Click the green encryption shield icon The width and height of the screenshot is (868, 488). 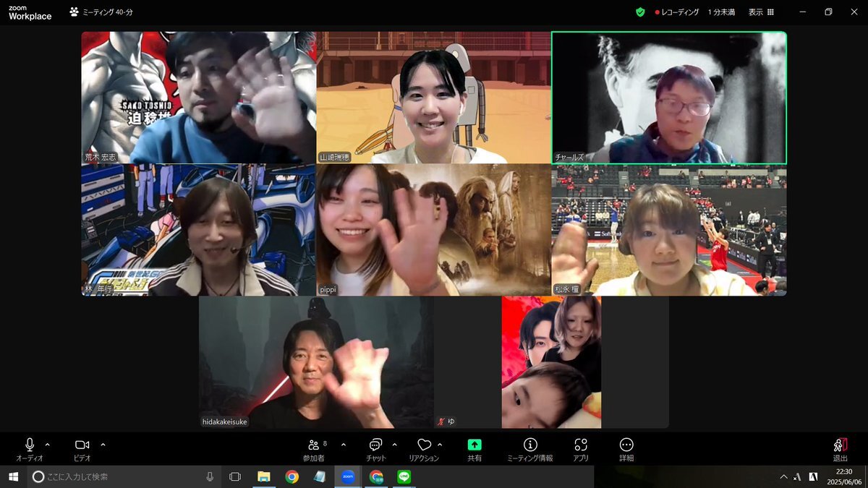point(640,12)
